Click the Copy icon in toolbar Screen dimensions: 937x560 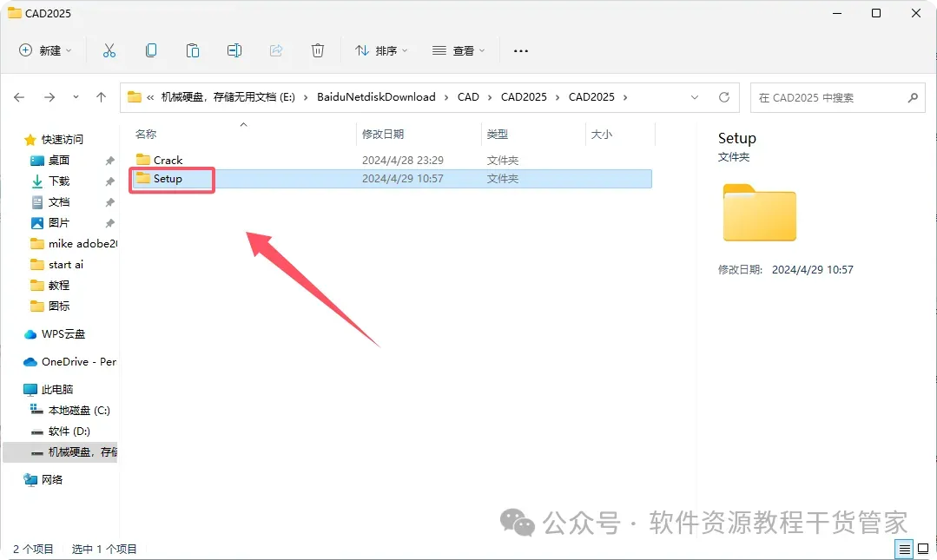(x=151, y=51)
